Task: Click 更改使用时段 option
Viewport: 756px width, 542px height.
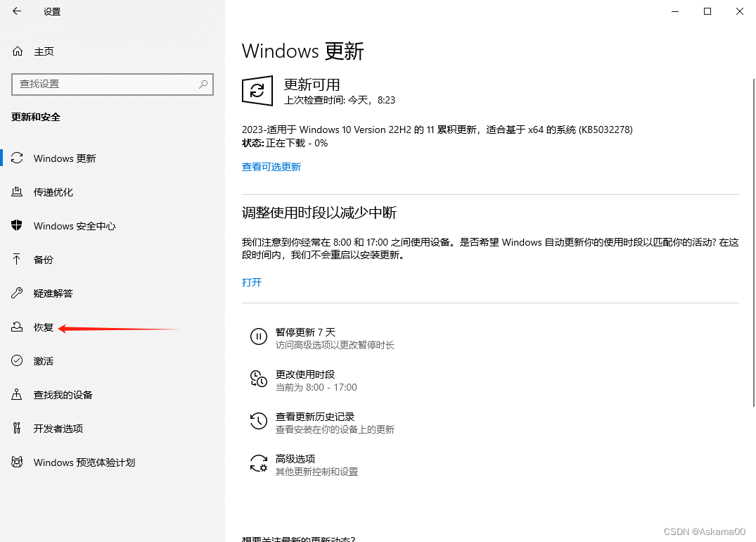Action: (x=304, y=381)
